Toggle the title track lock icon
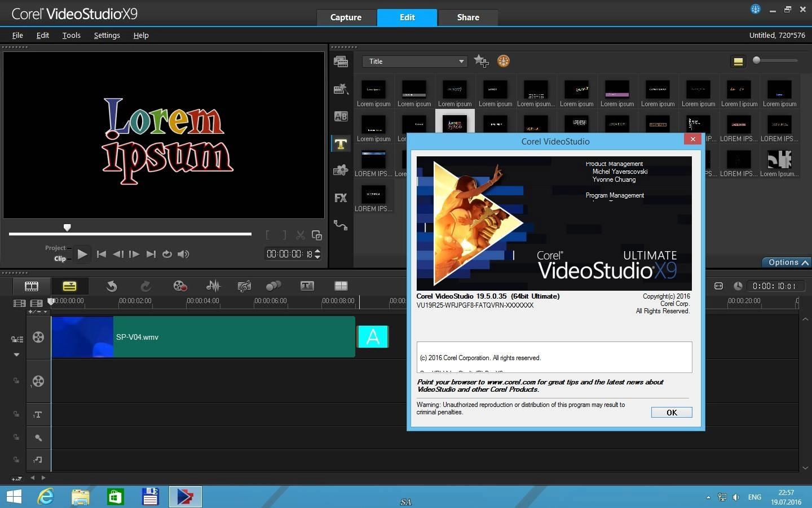 pos(16,415)
